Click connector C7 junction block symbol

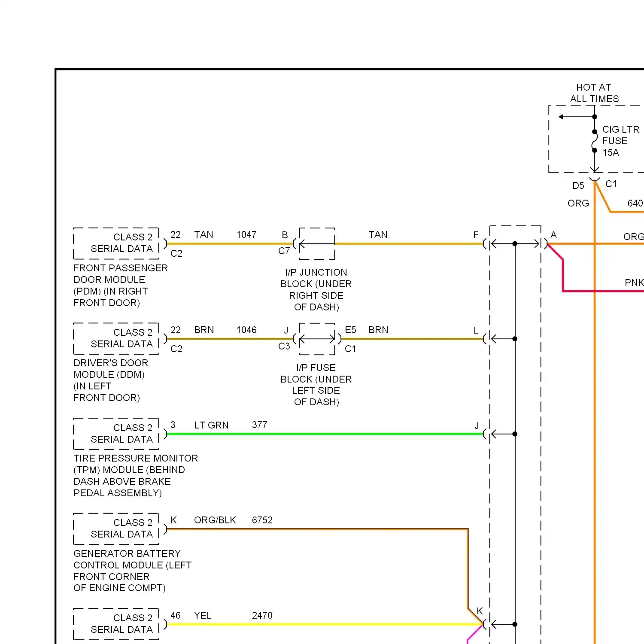(317, 243)
